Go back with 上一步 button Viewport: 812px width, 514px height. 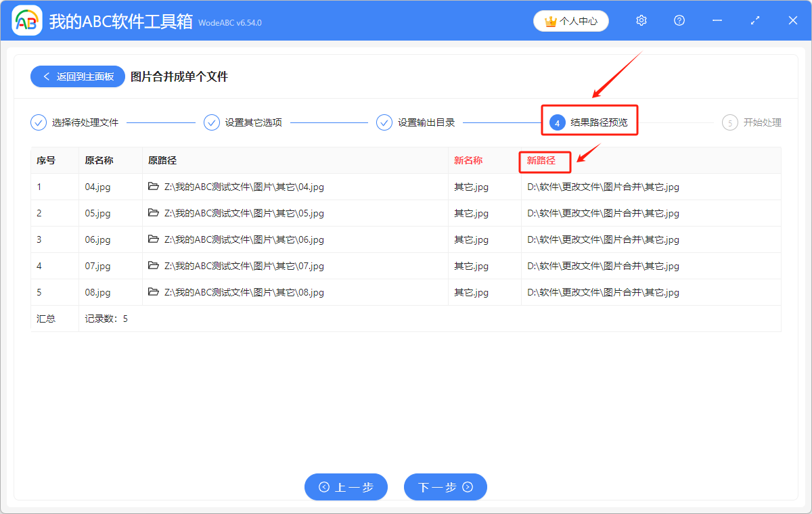pyautogui.click(x=346, y=487)
